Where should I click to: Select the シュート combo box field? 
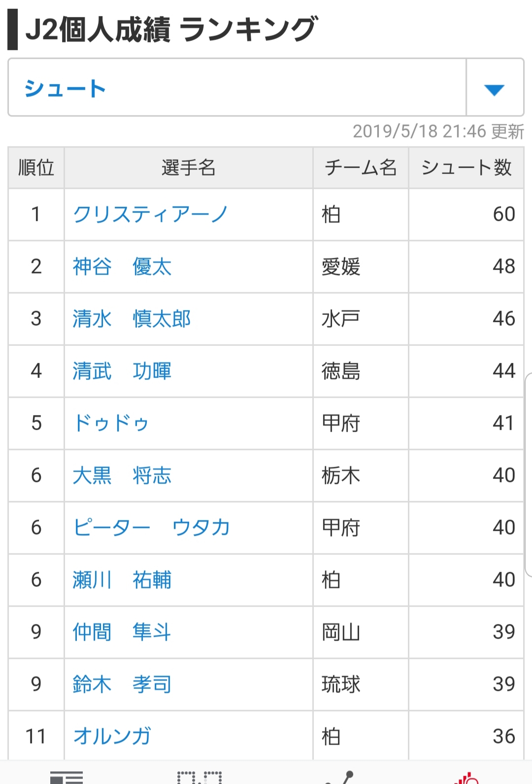(x=266, y=88)
